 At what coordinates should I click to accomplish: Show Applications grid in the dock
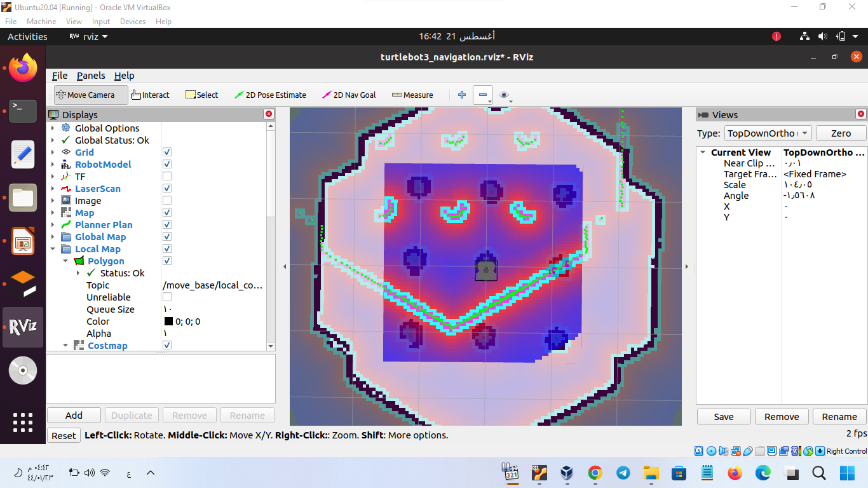(23, 423)
